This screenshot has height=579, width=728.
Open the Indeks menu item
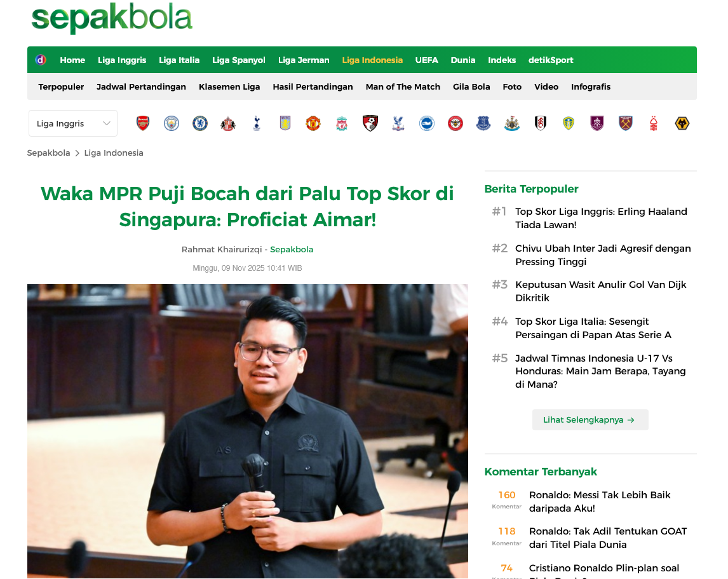tap(502, 60)
